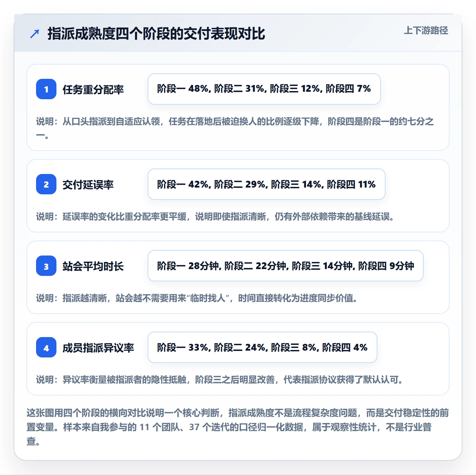The image size is (476, 475).
Task: Click the value box starting 阶段一 48%
Action: (264, 89)
